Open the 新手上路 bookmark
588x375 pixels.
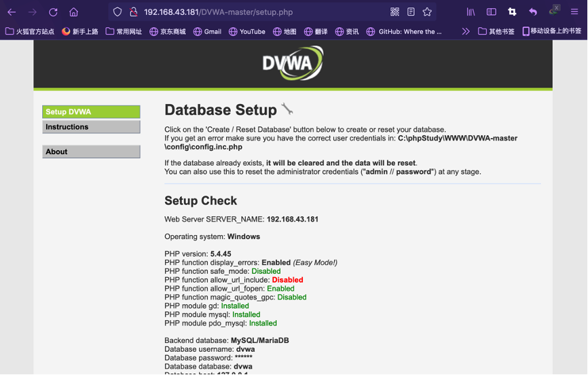coord(80,31)
